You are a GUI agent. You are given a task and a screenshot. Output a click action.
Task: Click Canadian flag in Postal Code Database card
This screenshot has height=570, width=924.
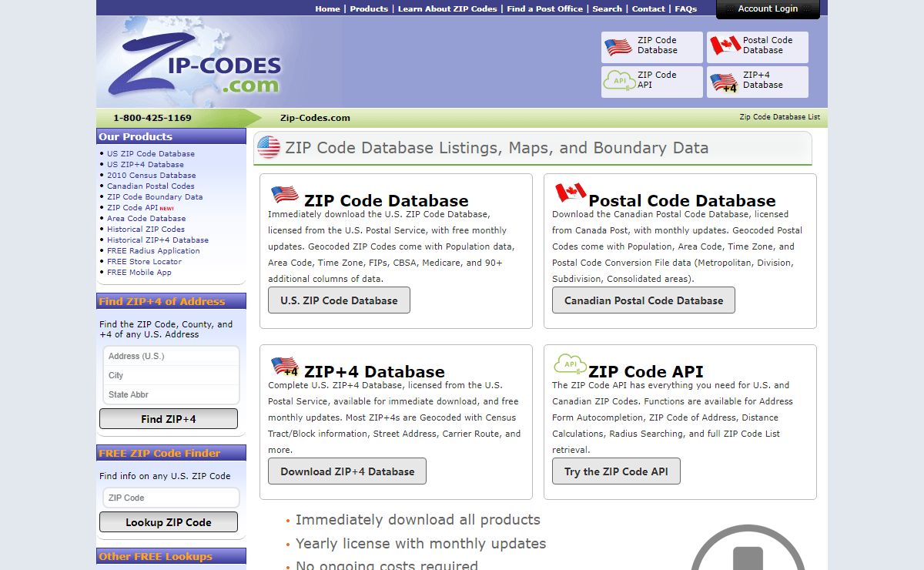(x=571, y=193)
